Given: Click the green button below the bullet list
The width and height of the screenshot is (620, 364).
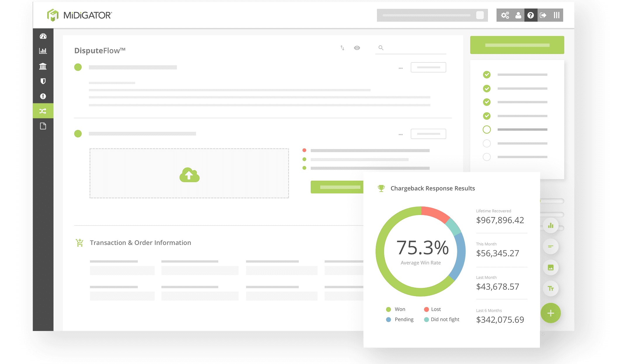Looking at the screenshot, I should [337, 187].
